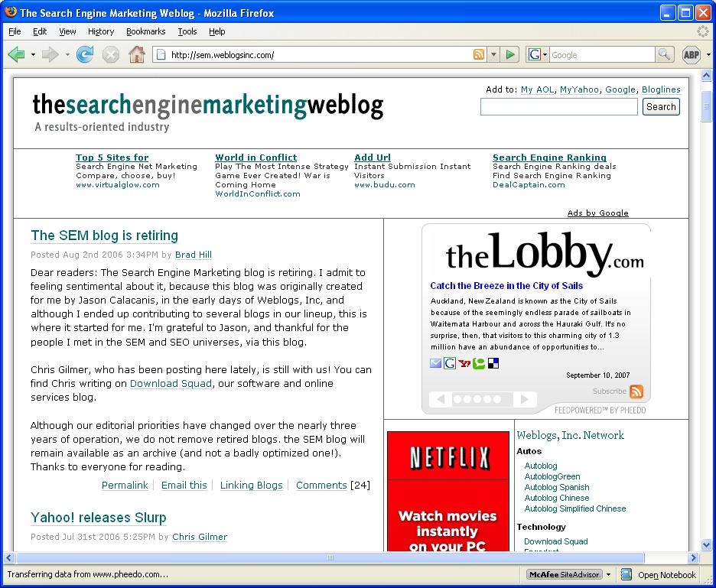This screenshot has width=716, height=588.
Task: Click the vertical scrollbar down arrow
Action: click(x=706, y=544)
